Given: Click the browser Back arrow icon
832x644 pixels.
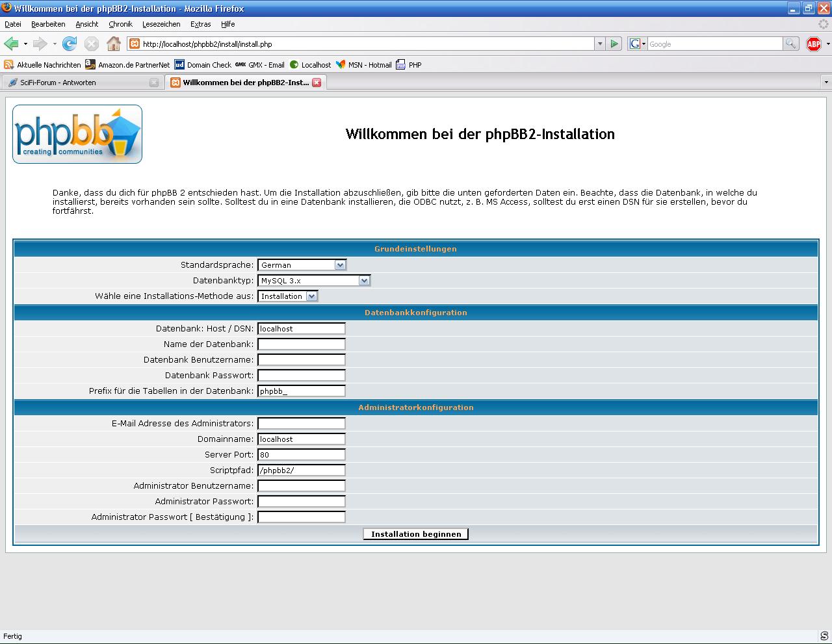Looking at the screenshot, I should [11, 44].
